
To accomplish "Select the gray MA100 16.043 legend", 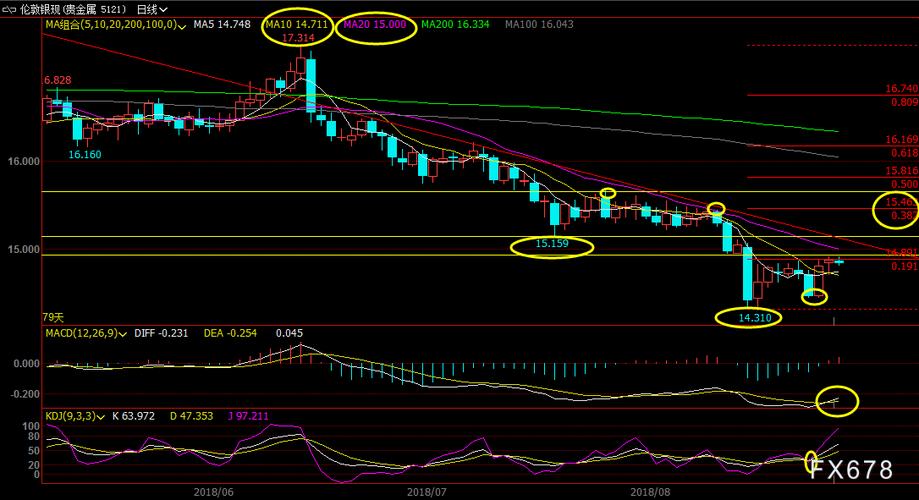I will click(x=539, y=24).
